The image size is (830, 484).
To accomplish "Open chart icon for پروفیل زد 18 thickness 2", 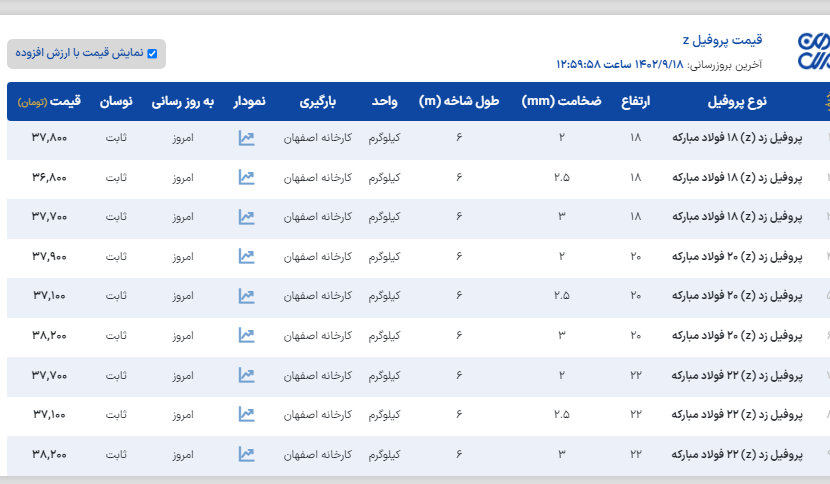I will [246, 138].
